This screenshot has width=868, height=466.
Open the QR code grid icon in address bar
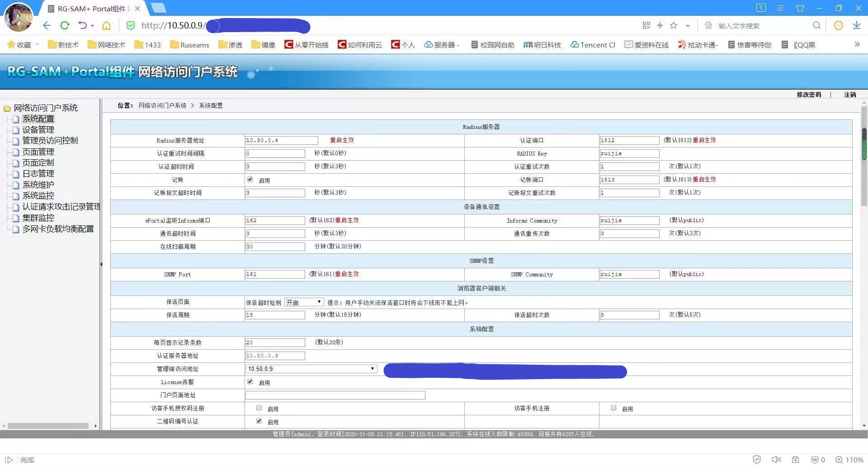646,25
